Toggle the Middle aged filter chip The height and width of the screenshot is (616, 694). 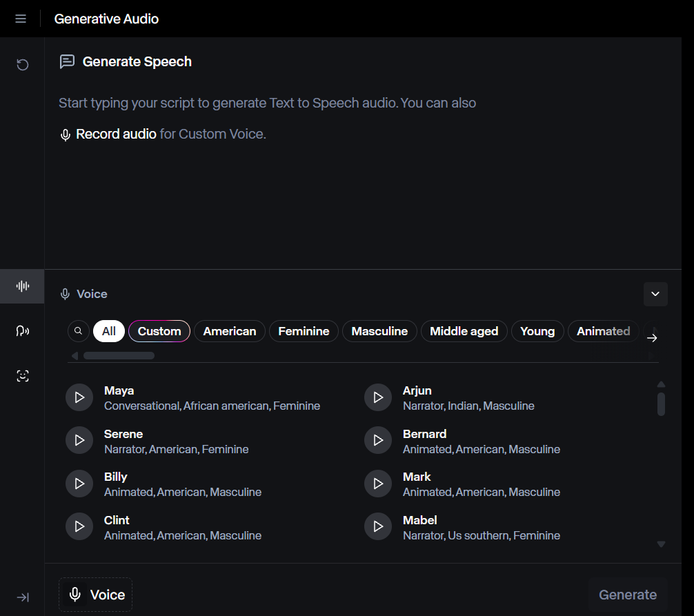pyautogui.click(x=464, y=331)
